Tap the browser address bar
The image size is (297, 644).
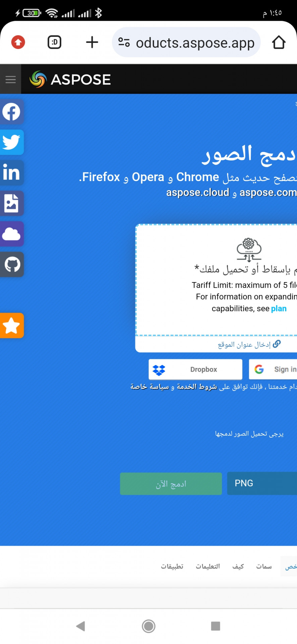pos(186,42)
